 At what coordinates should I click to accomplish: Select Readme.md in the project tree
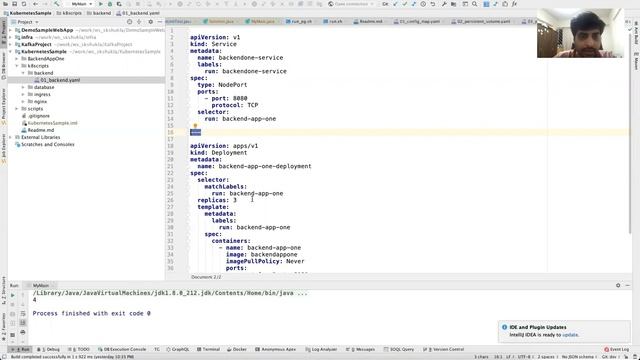40,130
